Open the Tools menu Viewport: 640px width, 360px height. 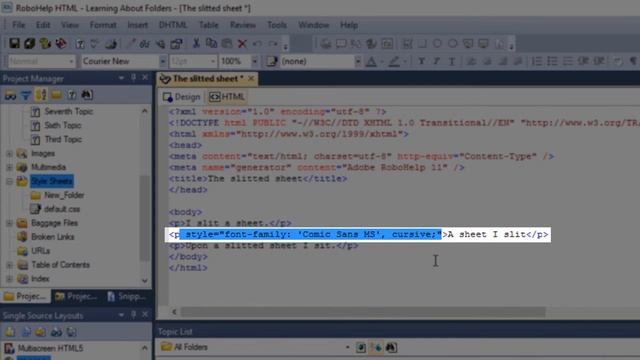pos(277,25)
